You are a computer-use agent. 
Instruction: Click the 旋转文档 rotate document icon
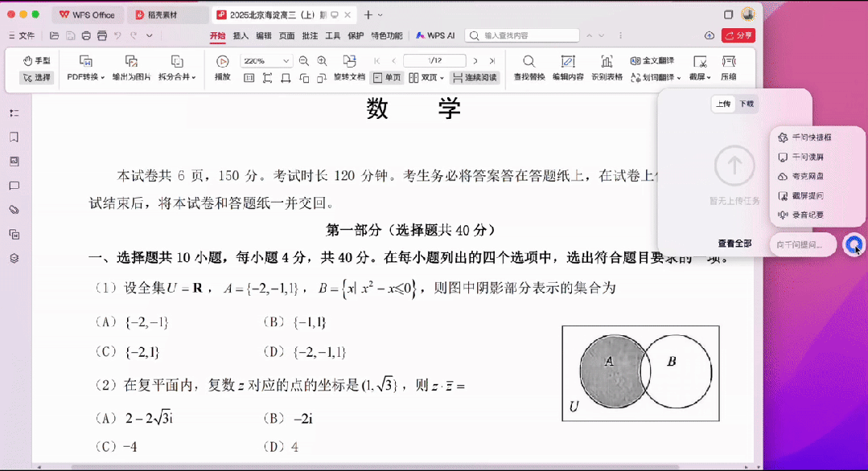[x=349, y=62]
